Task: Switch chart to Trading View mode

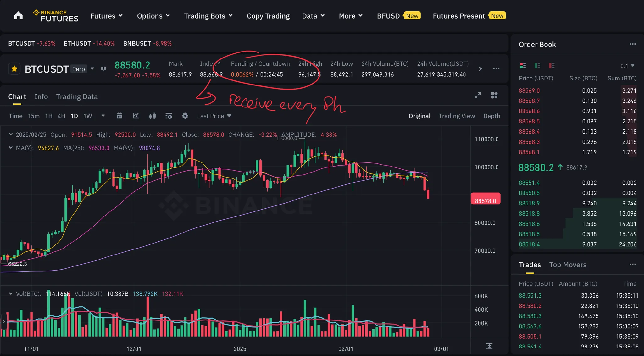Action: click(457, 116)
